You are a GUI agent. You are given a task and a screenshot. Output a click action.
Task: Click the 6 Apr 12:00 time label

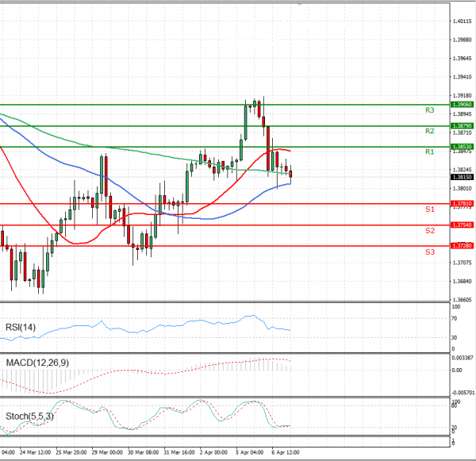tap(286, 452)
